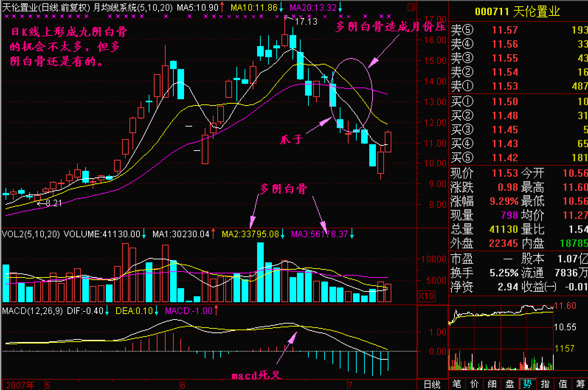
Task: Click the VOLUME down arrow indicator
Action: [x=144, y=234]
